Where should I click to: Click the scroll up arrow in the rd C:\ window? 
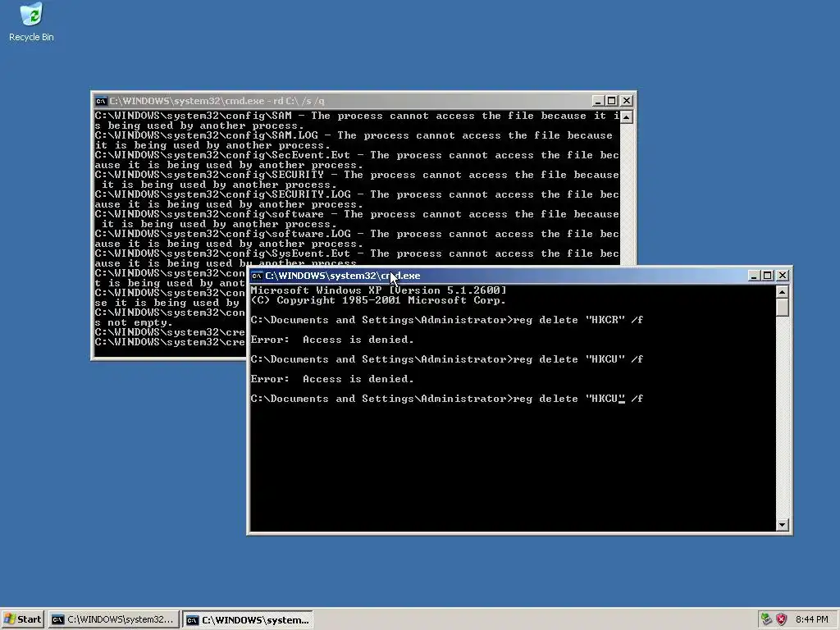(x=626, y=116)
